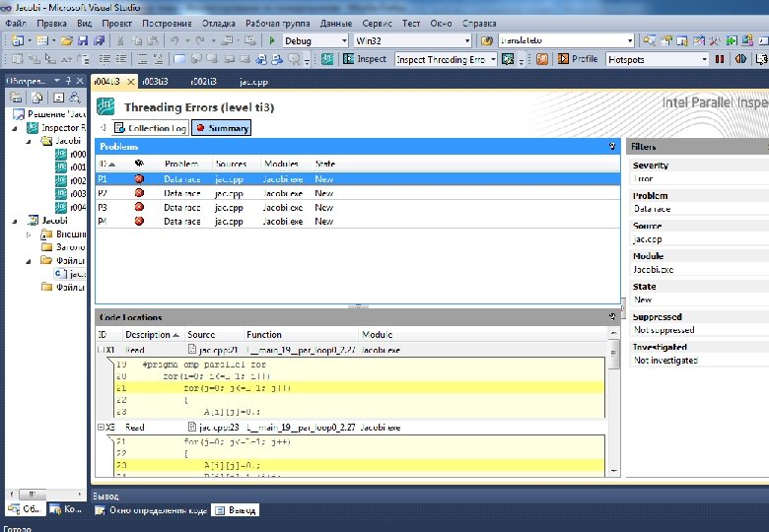
Task: Collapse the Inspector Results tree node
Action: coord(15,128)
